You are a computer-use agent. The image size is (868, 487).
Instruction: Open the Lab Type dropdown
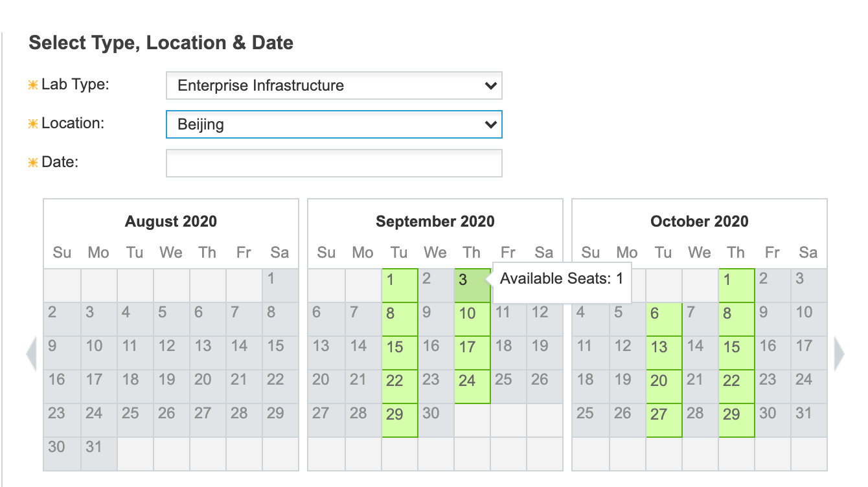point(334,85)
